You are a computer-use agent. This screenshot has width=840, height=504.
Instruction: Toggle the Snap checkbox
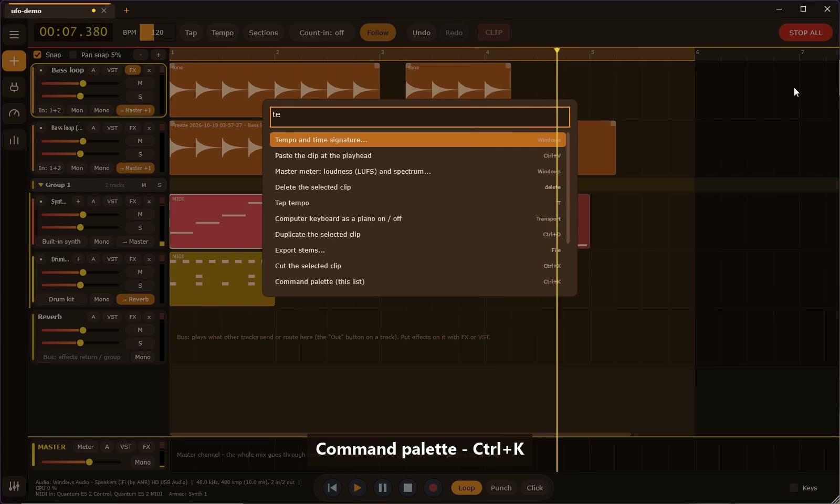click(x=37, y=55)
